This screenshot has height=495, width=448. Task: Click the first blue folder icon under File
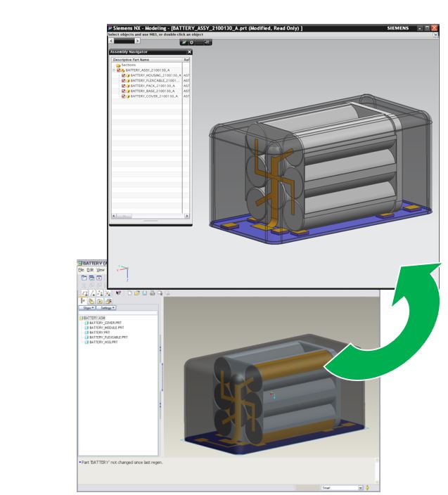pos(84,278)
